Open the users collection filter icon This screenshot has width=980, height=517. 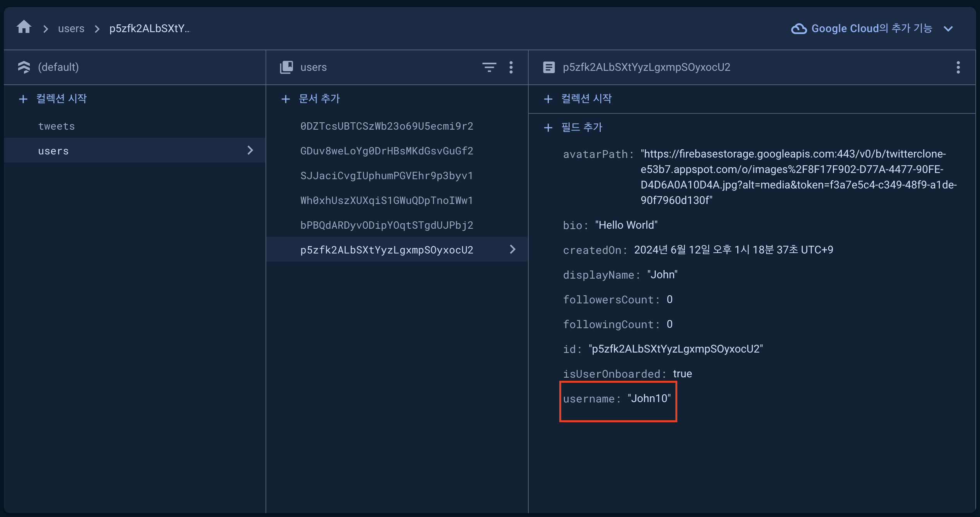pos(489,67)
